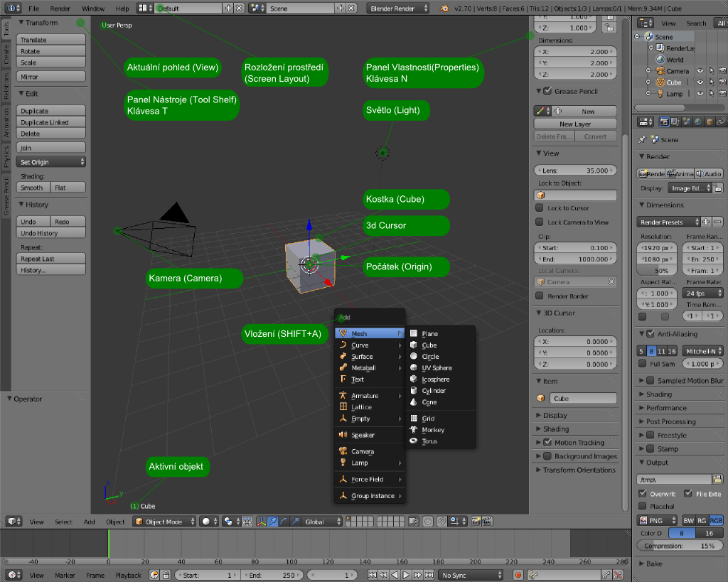Click the play animation button
Image resolution: width=728 pixels, height=582 pixels.
coord(407,575)
